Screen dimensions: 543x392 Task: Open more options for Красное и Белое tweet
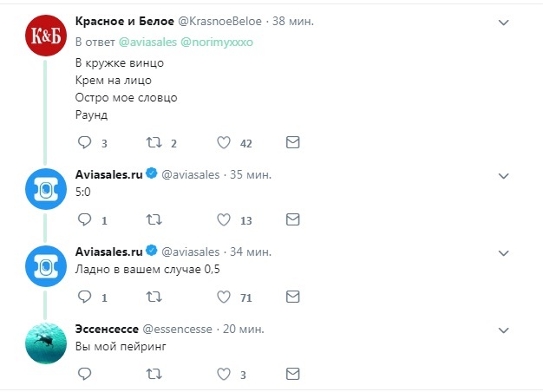point(503,21)
